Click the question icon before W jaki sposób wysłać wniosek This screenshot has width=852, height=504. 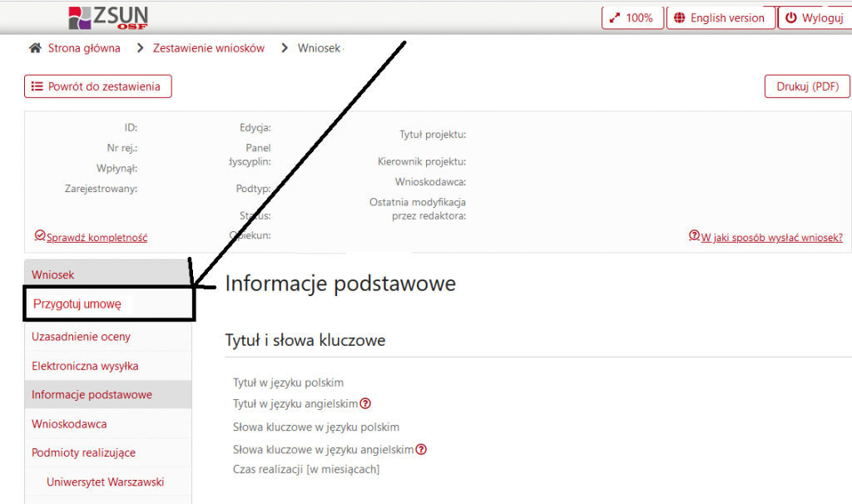click(x=694, y=235)
